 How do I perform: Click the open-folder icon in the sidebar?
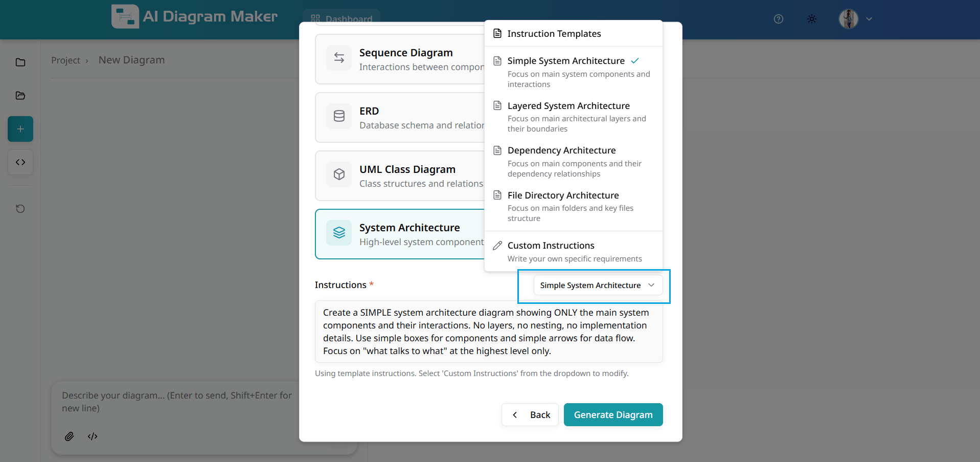tap(20, 96)
